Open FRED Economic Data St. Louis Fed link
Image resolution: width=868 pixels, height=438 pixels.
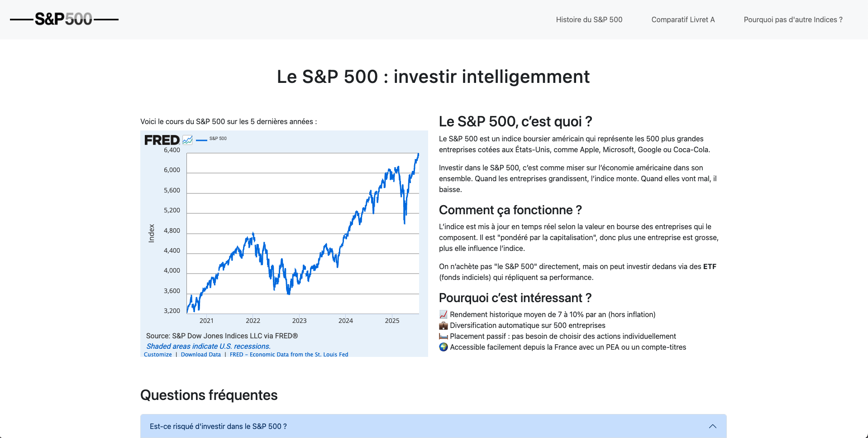(289, 354)
